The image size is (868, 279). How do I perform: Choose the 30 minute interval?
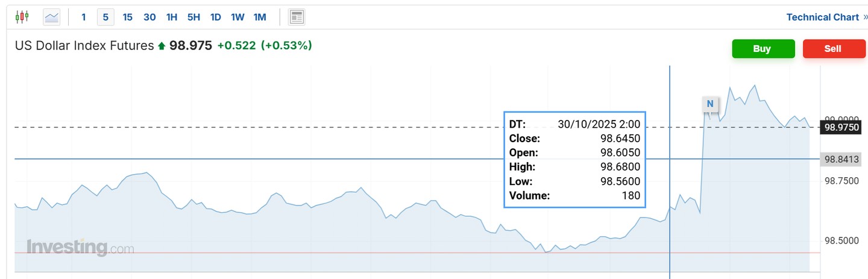pos(149,17)
